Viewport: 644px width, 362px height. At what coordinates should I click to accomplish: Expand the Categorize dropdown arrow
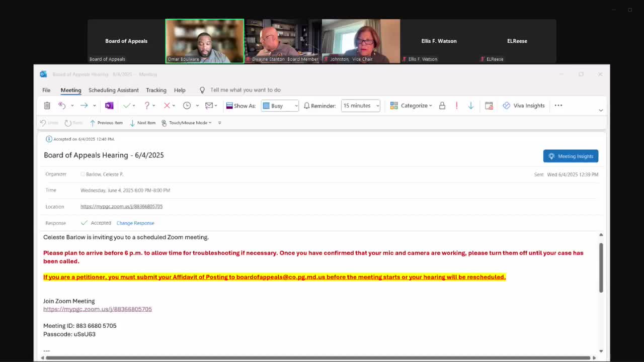coord(431,106)
